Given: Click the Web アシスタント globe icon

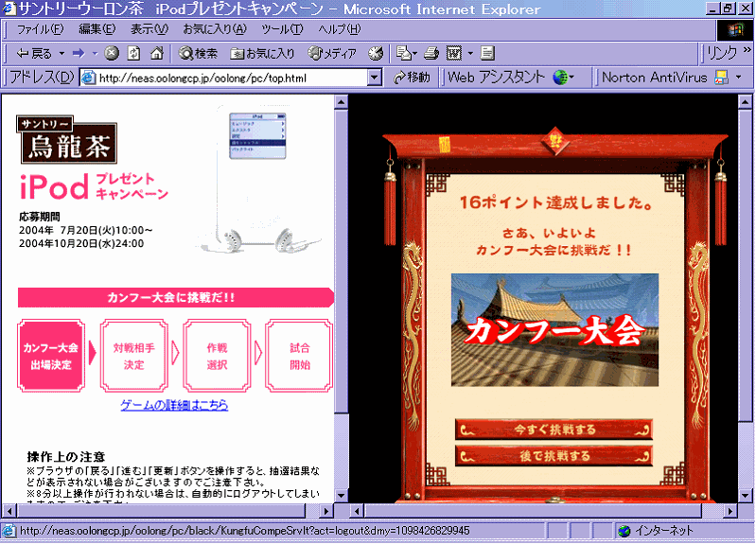Looking at the screenshot, I should coord(560,78).
